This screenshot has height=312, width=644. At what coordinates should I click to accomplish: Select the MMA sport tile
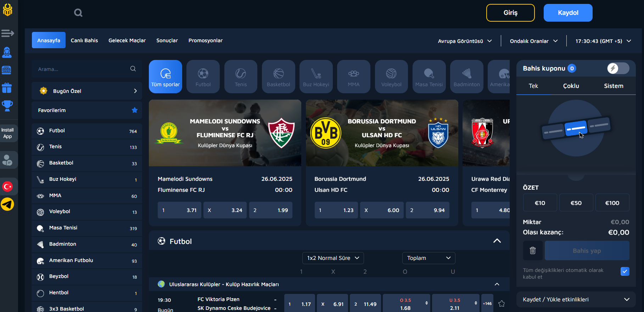coord(354,77)
